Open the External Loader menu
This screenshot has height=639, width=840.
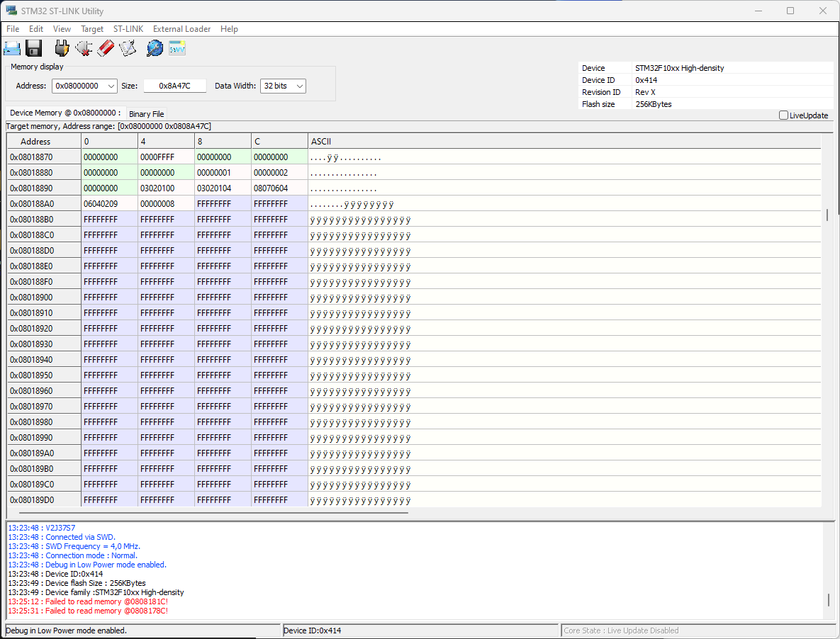click(181, 29)
